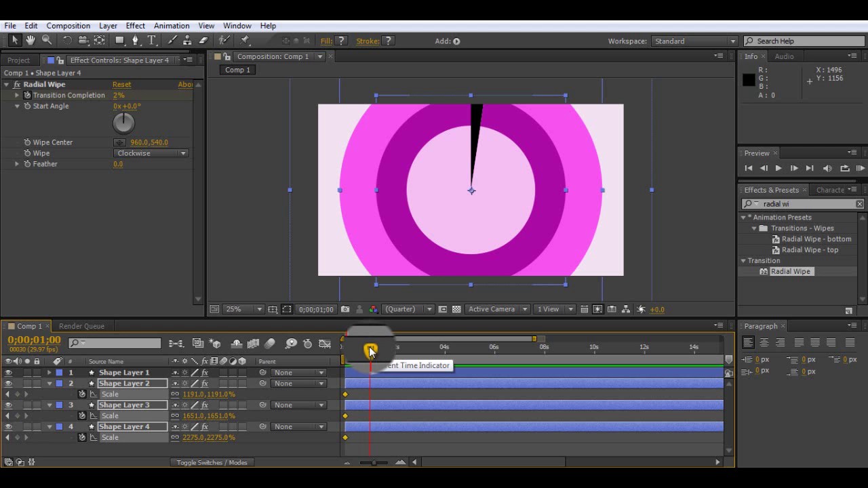This screenshot has width=868, height=488.
Task: Click Brainstorm icon in timeline
Action: [x=291, y=344]
